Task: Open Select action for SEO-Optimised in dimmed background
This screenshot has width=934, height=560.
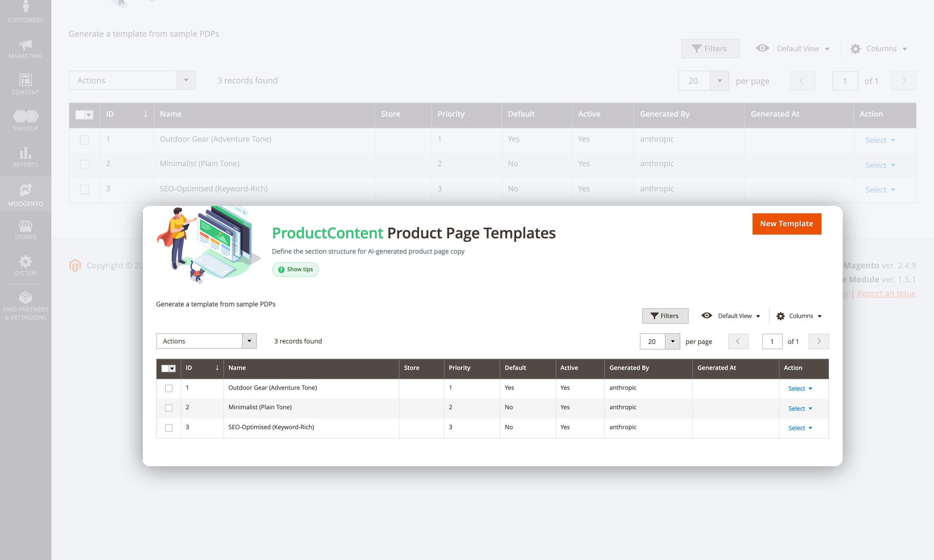Action: point(880,190)
